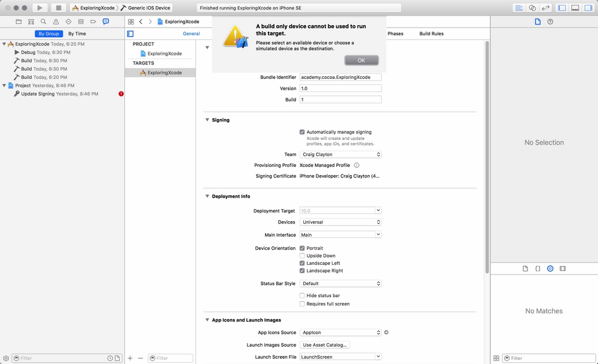Open the Project navigator folder icon

point(19,22)
